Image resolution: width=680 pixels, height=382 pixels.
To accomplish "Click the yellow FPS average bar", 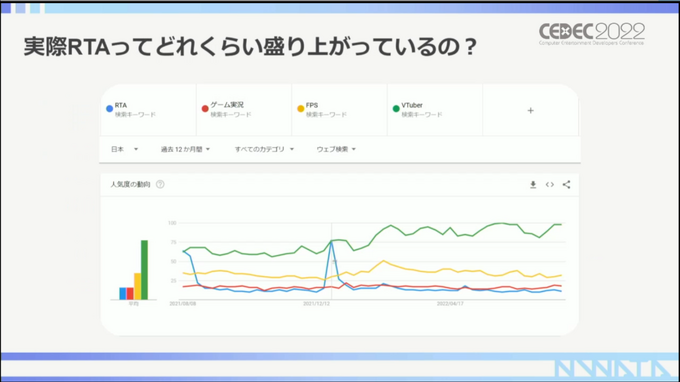I will coord(137,286).
